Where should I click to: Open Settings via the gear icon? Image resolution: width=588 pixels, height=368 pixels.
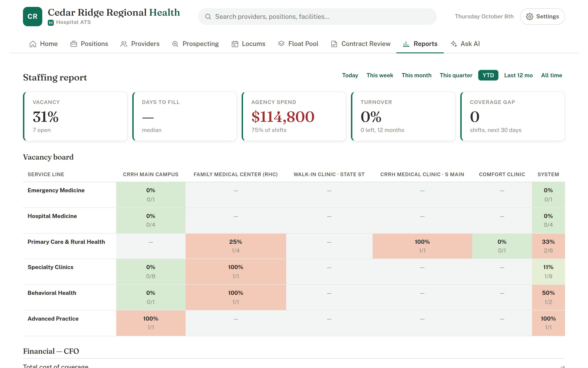pos(529,17)
